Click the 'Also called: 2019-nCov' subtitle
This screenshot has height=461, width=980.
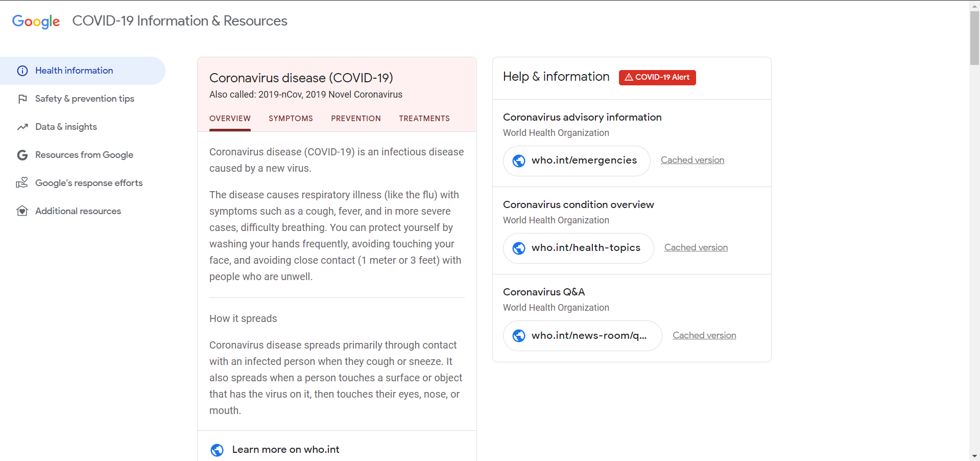[x=306, y=95]
